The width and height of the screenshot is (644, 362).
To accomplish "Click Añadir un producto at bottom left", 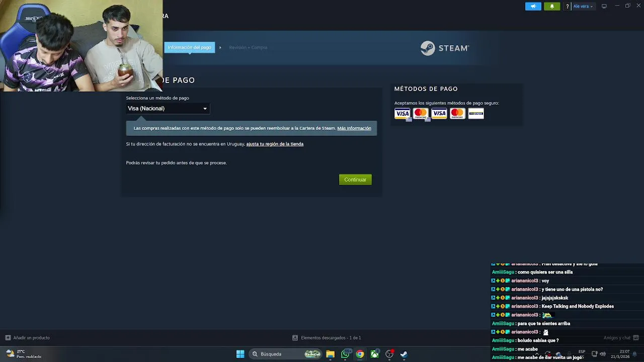I will click(27, 338).
